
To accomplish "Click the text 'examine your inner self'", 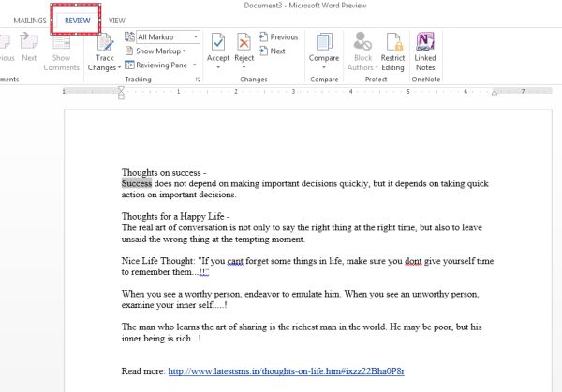I will click(167, 305).
